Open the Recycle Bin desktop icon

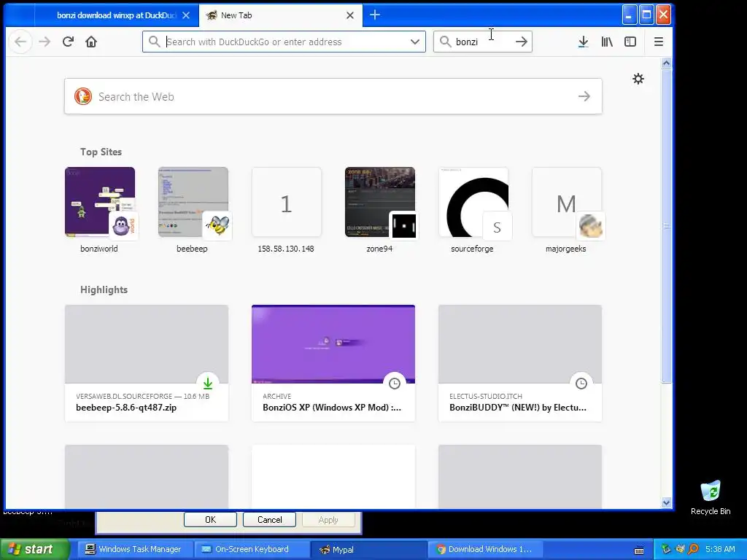pyautogui.click(x=711, y=497)
